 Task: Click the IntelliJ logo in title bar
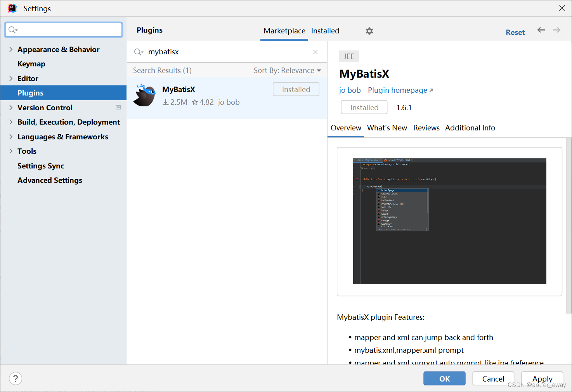click(12, 8)
